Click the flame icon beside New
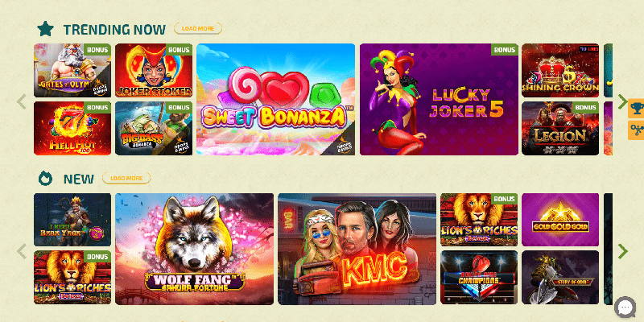 tap(45, 178)
